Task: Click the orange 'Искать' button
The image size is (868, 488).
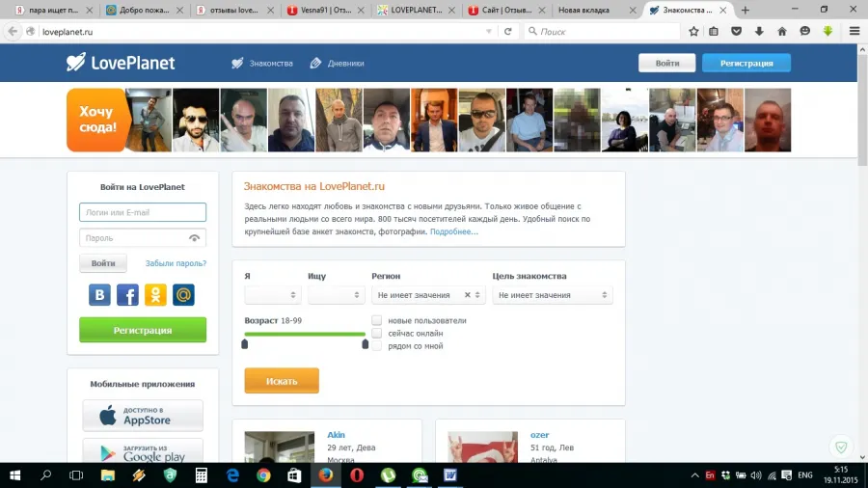Action: point(282,381)
